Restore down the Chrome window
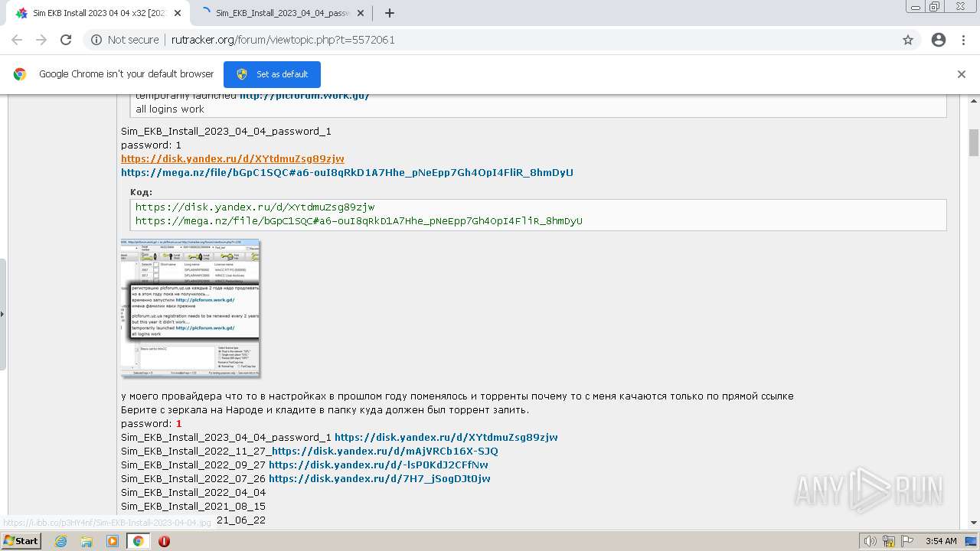Screen dimensions: 980x551 (934, 7)
